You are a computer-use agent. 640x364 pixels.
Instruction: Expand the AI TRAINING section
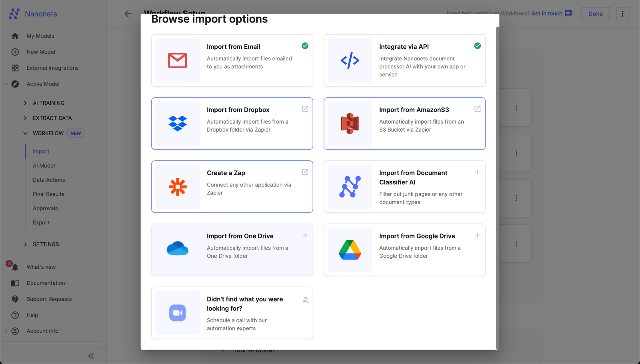click(x=25, y=103)
